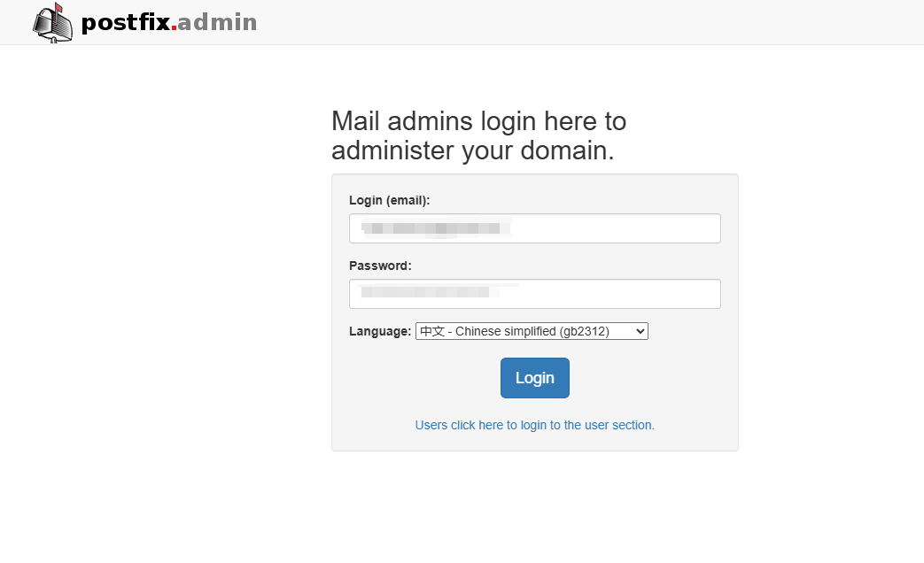The width and height of the screenshot is (924, 563).
Task: Click the word "Users" in the bottom link
Action: tap(431, 425)
